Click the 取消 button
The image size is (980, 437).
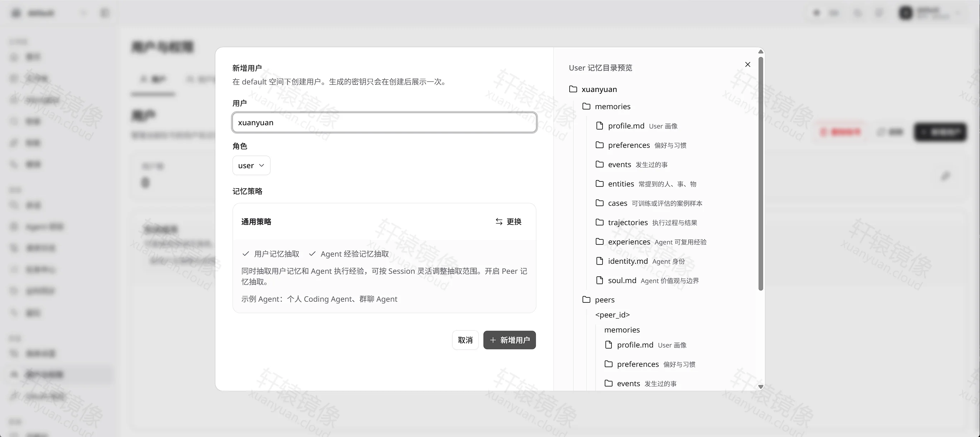465,340
